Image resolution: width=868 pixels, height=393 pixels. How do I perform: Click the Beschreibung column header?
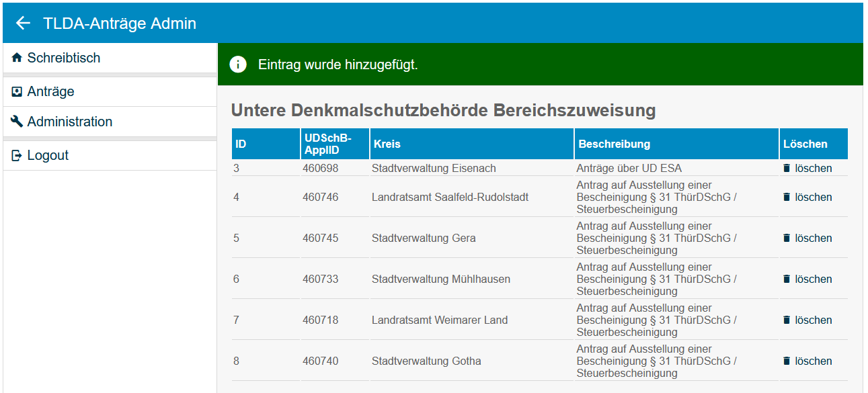coord(614,144)
